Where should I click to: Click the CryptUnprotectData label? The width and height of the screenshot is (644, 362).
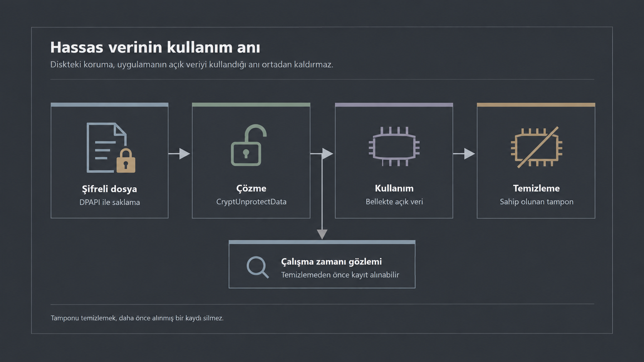pos(251,202)
